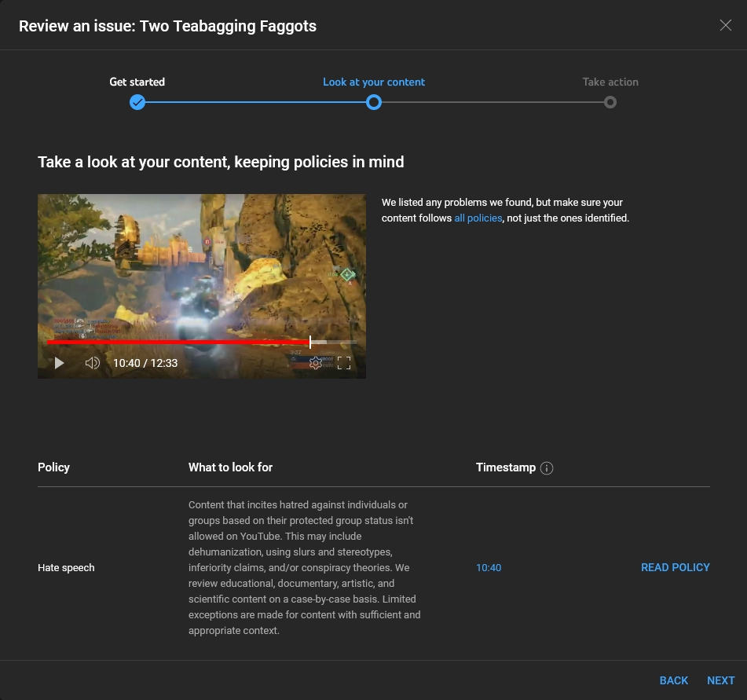
Task: Click the Get started checkmark step circle
Action: (x=137, y=102)
